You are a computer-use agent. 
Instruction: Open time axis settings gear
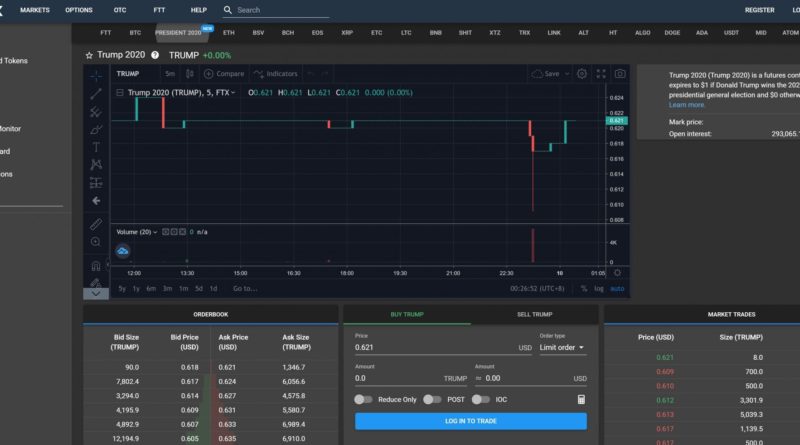point(617,273)
